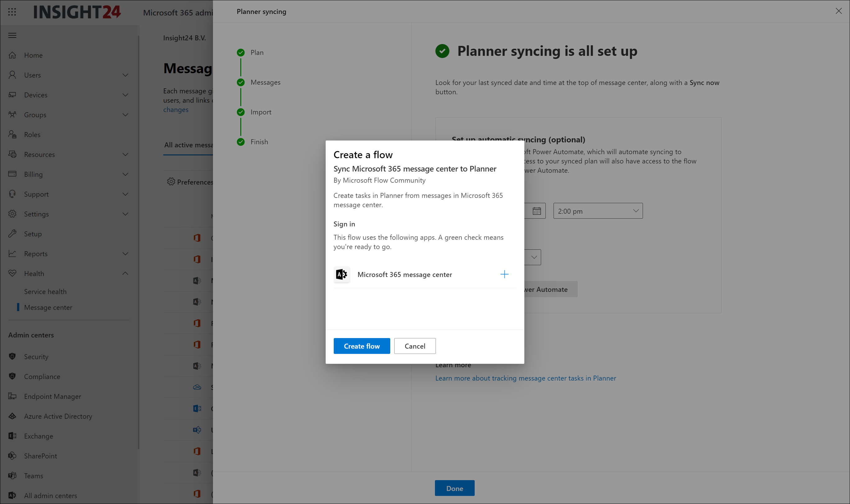The width and height of the screenshot is (850, 504).
Task: Click the Azure Active Directory icon
Action: pyautogui.click(x=12, y=416)
